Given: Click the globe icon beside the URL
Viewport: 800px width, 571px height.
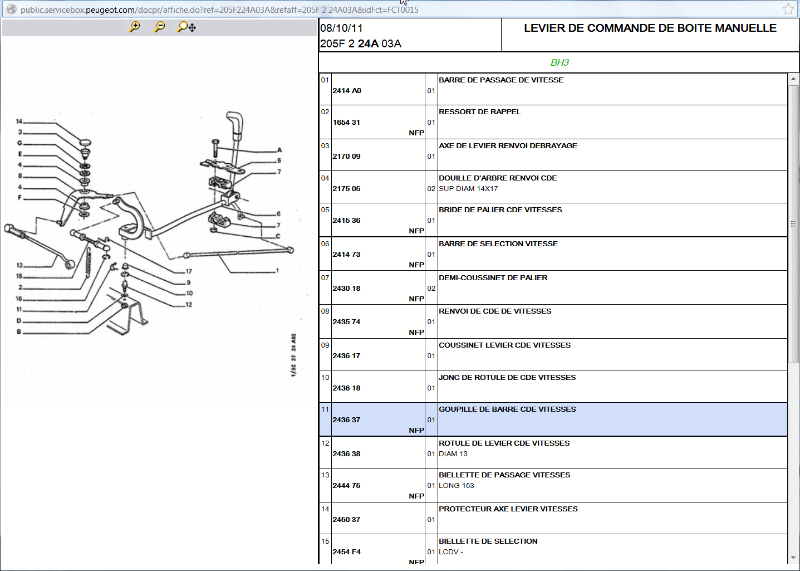Looking at the screenshot, I should coord(12,9).
